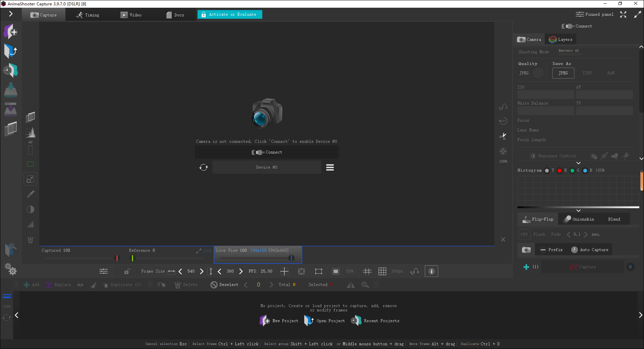The height and width of the screenshot is (349, 644).
Task: Click the info icon in the frame toolbar
Action: (x=431, y=271)
